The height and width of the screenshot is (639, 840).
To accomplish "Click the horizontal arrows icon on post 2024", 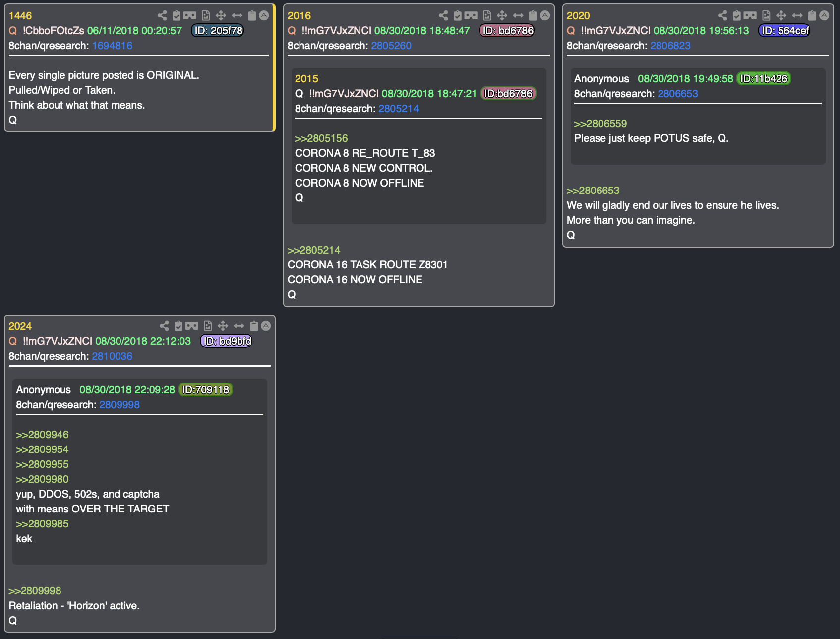I will point(239,326).
